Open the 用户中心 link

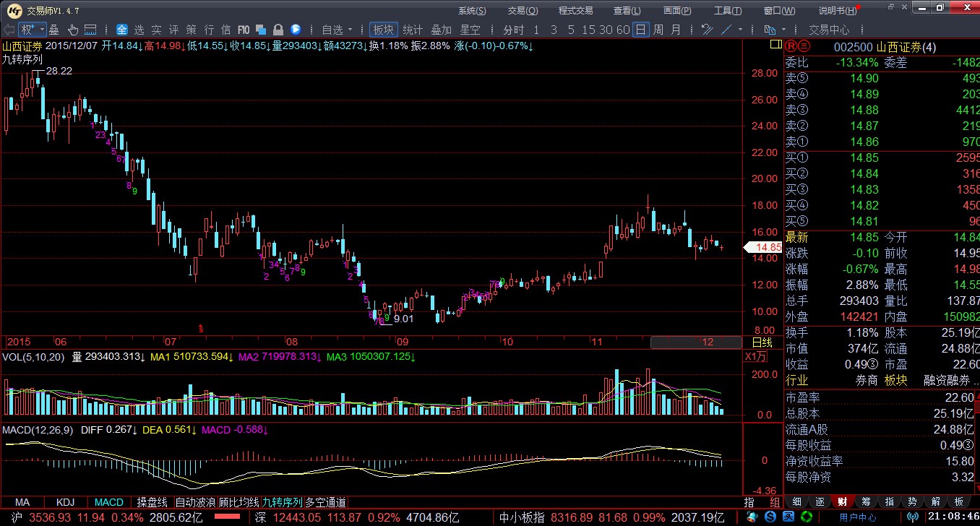(857, 517)
